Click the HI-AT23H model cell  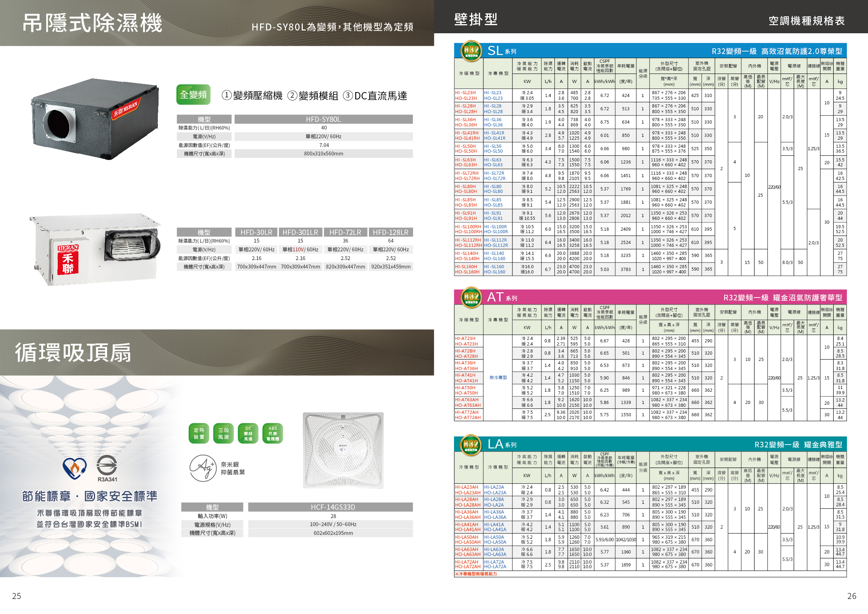(x=465, y=339)
